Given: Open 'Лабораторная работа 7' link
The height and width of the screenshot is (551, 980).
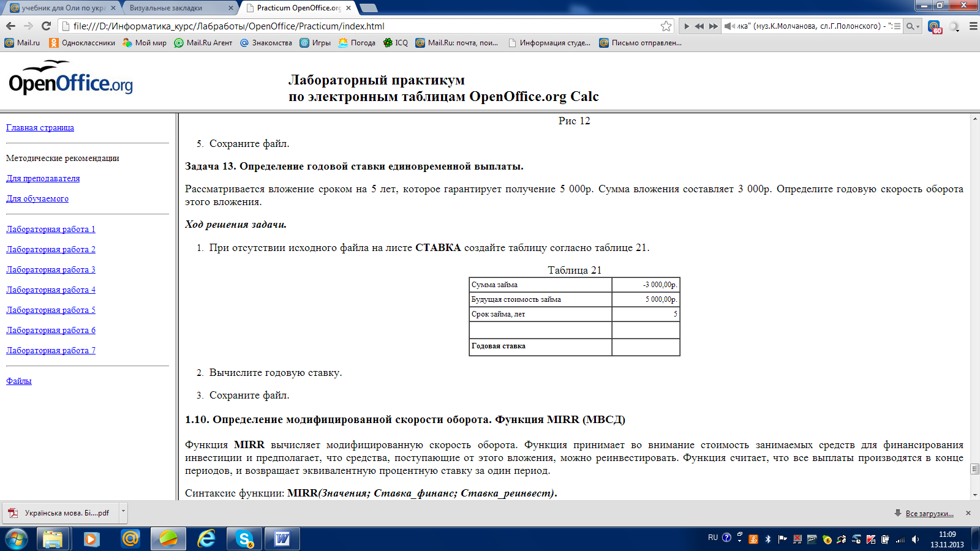Looking at the screenshot, I should click(x=51, y=350).
